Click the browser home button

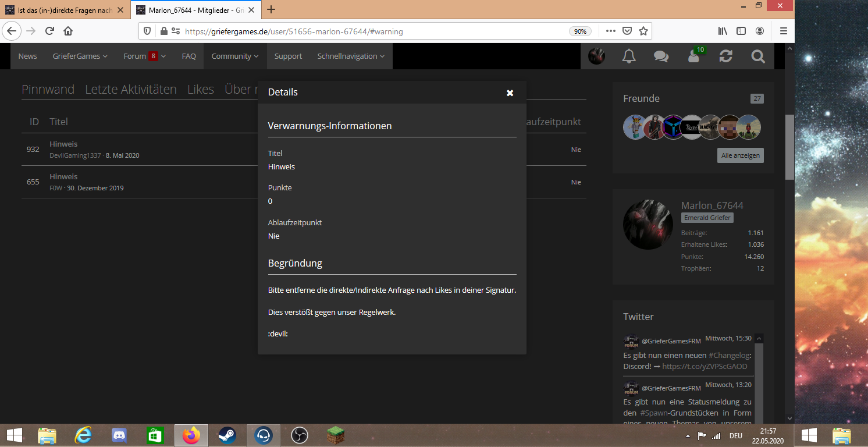68,31
